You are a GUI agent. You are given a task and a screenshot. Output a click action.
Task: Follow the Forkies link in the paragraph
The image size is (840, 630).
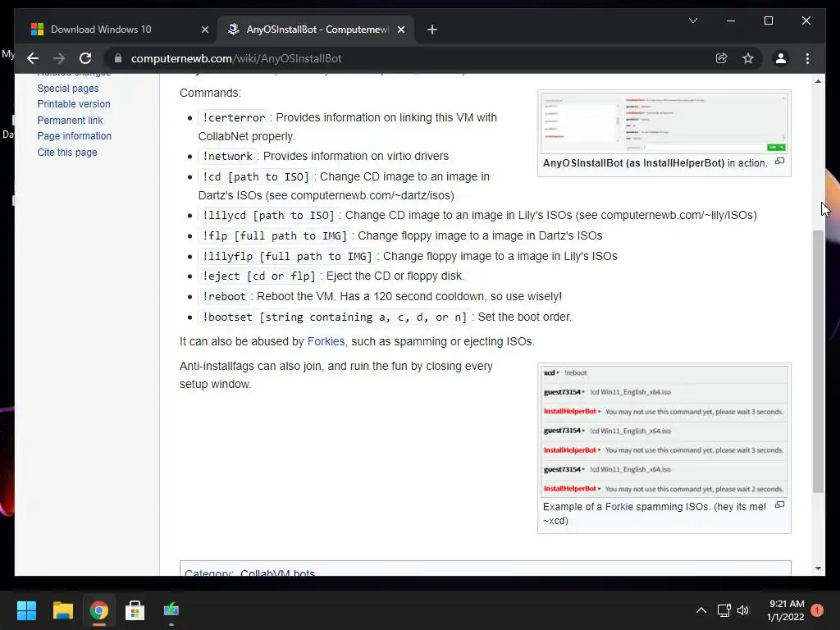pos(326,341)
